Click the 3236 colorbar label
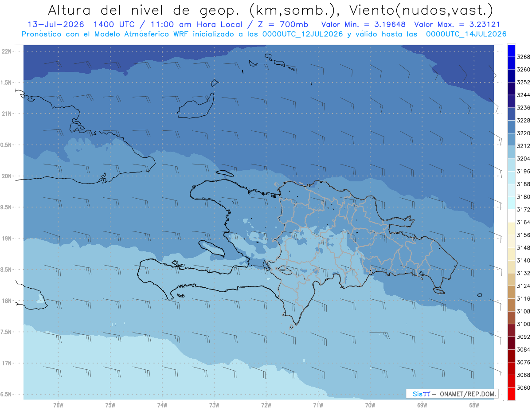532x411 pixels. [524, 108]
